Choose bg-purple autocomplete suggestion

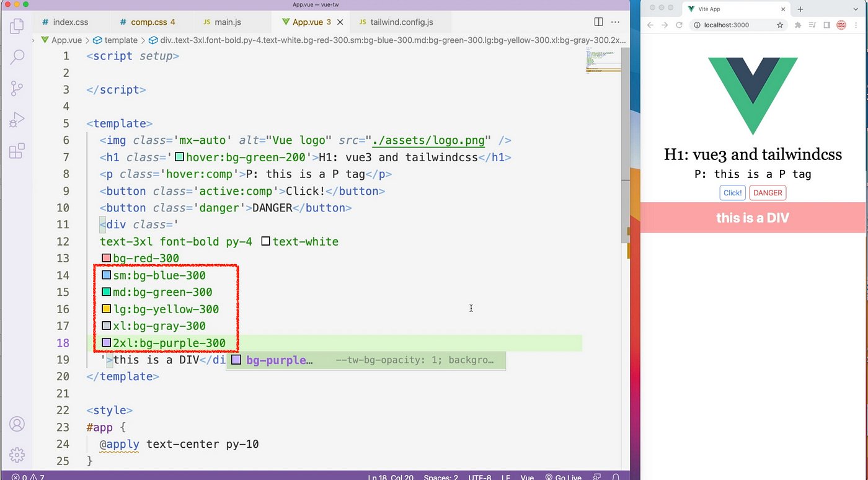(x=366, y=360)
